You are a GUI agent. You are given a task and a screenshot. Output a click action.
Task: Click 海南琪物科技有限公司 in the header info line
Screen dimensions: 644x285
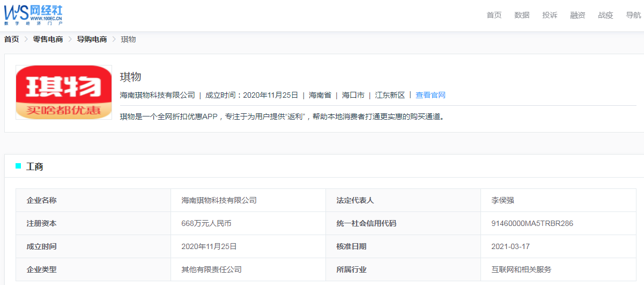click(157, 95)
